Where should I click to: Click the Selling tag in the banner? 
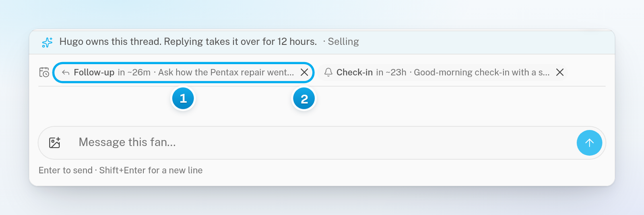(343, 42)
